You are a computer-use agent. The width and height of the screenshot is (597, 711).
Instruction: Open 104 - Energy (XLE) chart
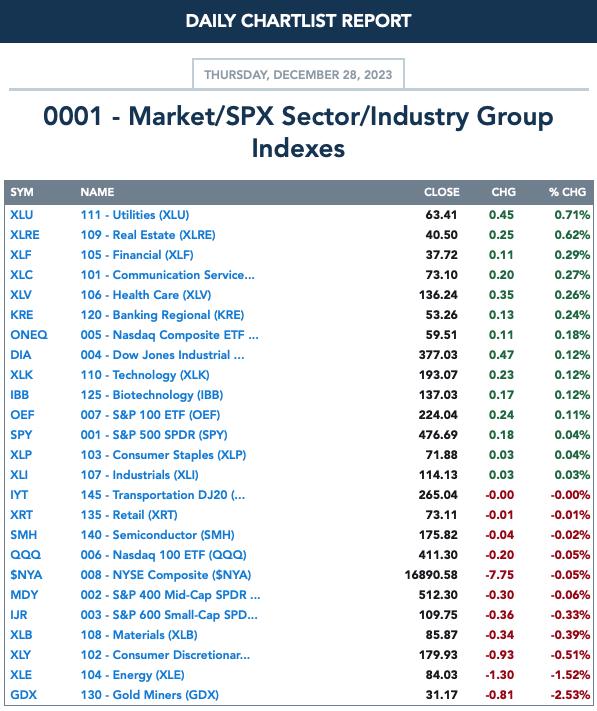[132, 675]
